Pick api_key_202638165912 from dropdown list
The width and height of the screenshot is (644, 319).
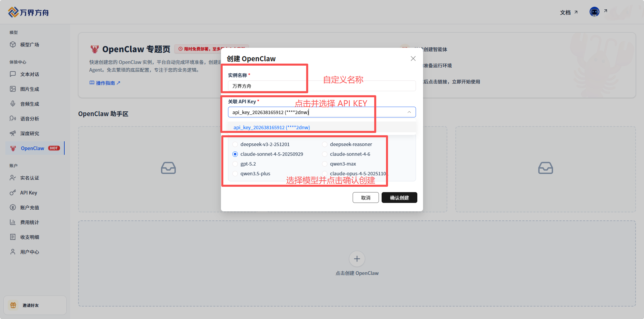coord(271,128)
